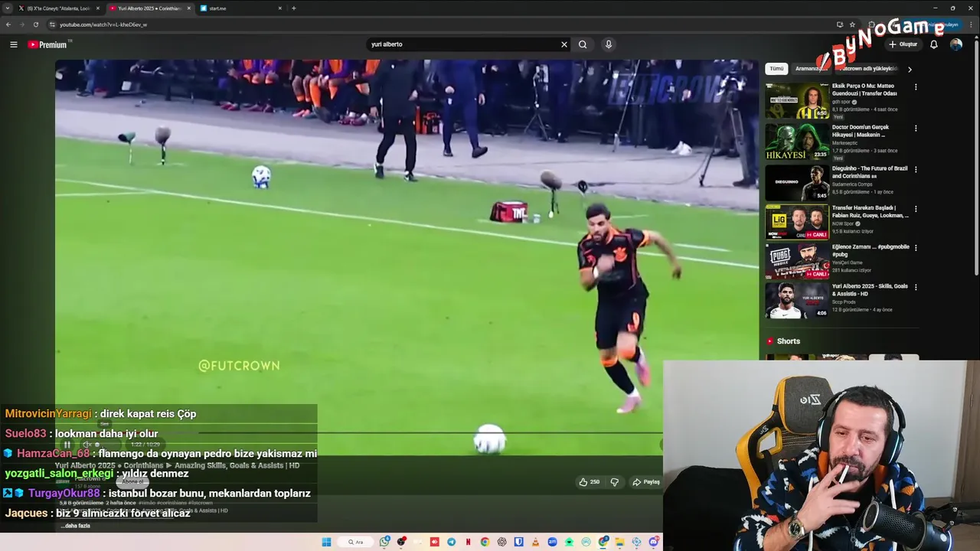Image resolution: width=980 pixels, height=551 pixels.
Task: Open the tab search dropdown arrow
Action: [8, 8]
